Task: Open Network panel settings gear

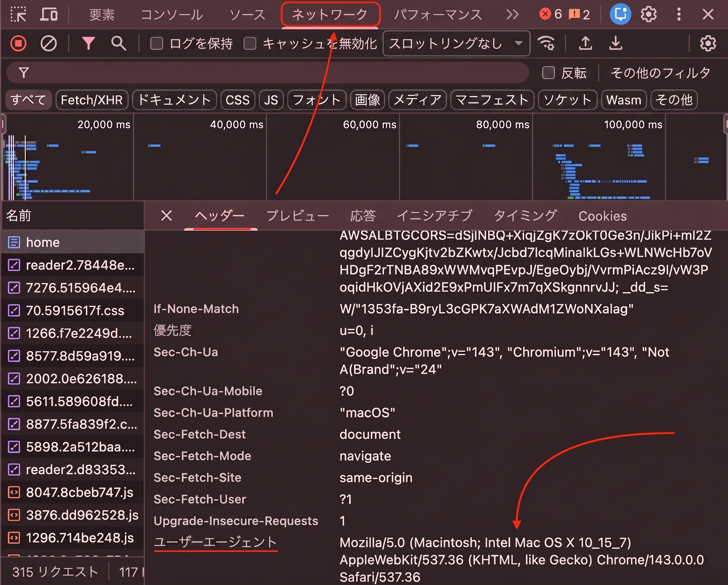Action: [708, 43]
